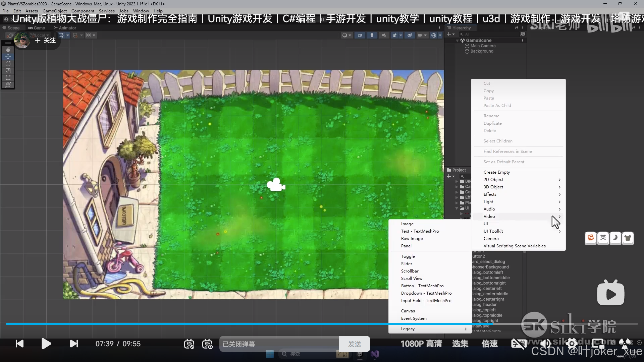Open the Legacy submenu
Viewport: 644px width, 362px height.
(408, 329)
